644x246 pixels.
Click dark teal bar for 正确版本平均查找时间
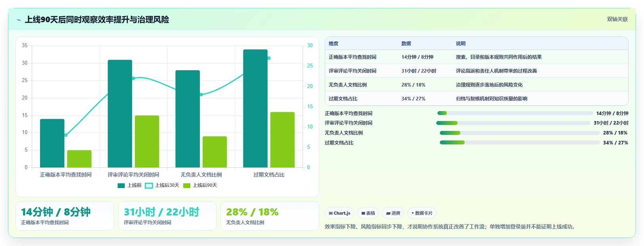pos(52,143)
